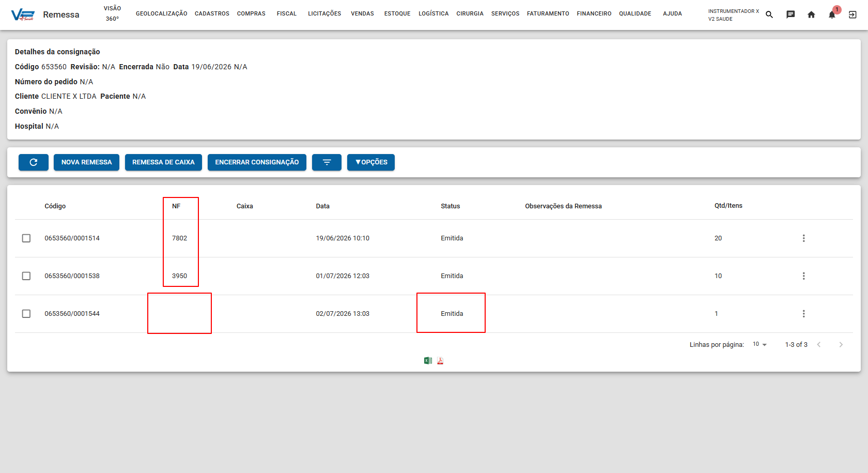Click the logout exit icon
This screenshot has height=473, width=868.
(853, 14)
